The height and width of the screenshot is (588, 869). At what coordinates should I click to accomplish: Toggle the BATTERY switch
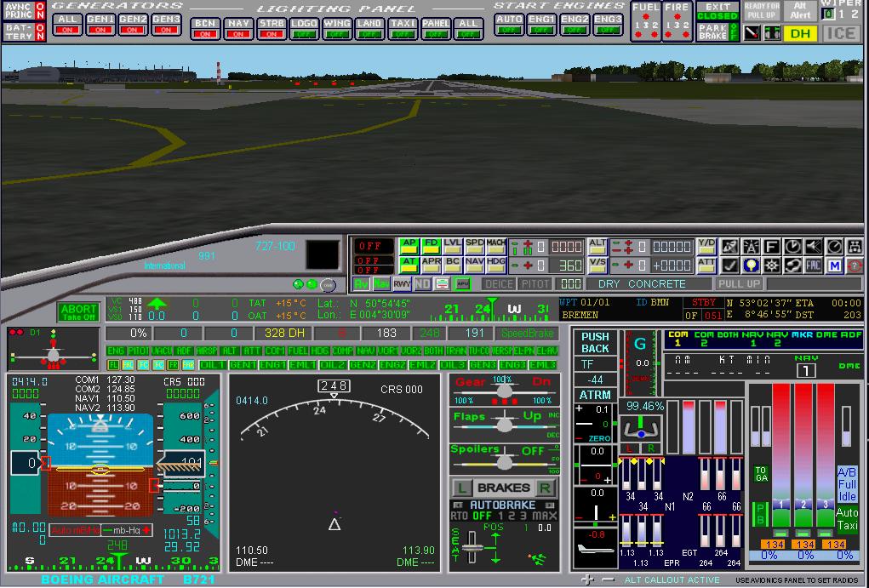click(x=25, y=31)
